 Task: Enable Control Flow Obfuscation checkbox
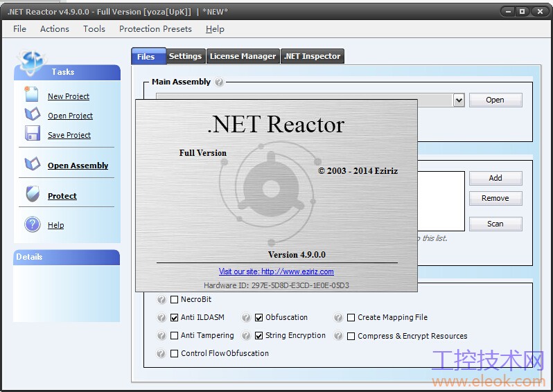click(x=174, y=354)
